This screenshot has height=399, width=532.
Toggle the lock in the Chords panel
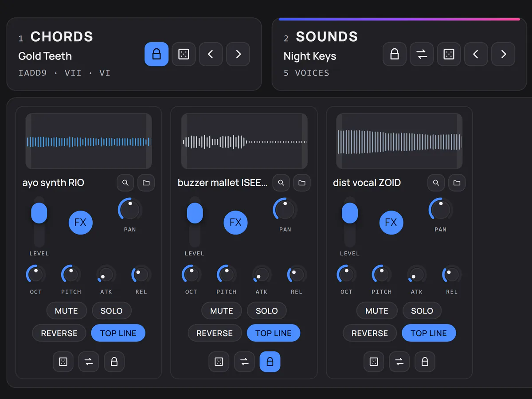pos(156,54)
